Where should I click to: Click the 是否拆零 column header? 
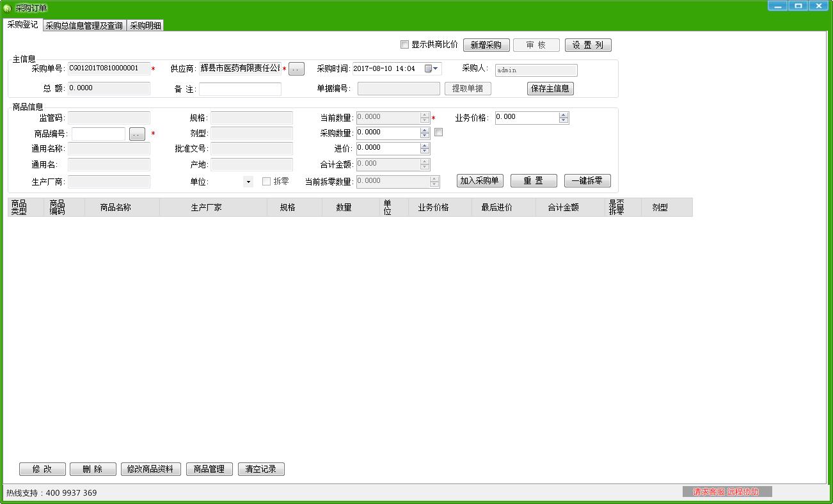coord(623,207)
